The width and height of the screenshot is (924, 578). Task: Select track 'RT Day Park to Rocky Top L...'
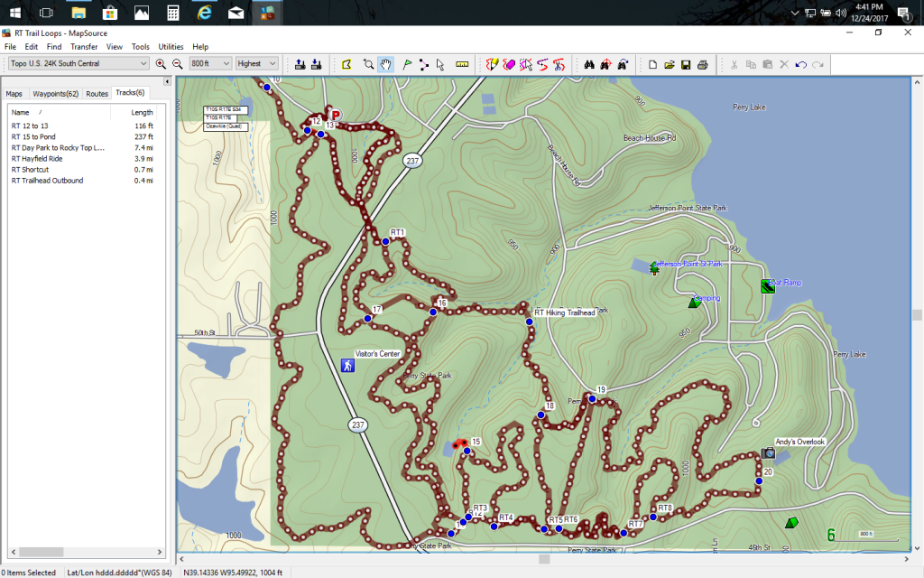(x=82, y=148)
